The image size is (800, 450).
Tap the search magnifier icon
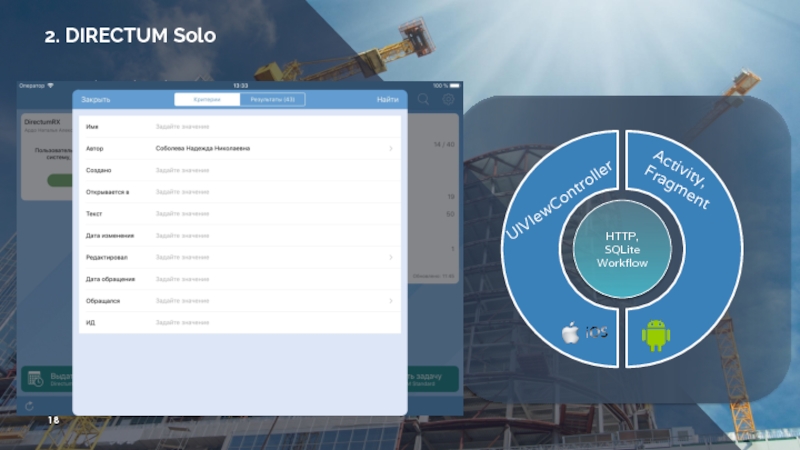pos(424,100)
